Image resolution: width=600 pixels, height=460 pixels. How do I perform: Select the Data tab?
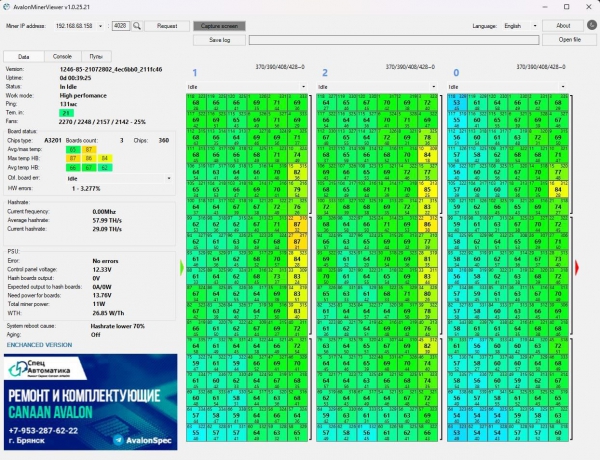(24, 58)
